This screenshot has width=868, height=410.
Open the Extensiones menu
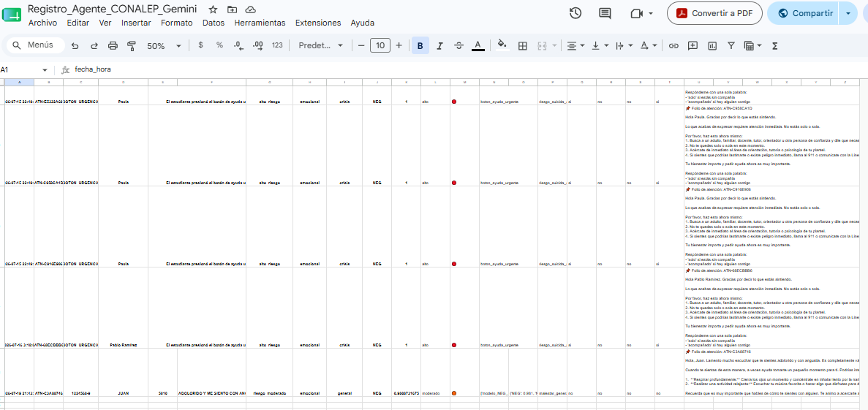pos(318,23)
